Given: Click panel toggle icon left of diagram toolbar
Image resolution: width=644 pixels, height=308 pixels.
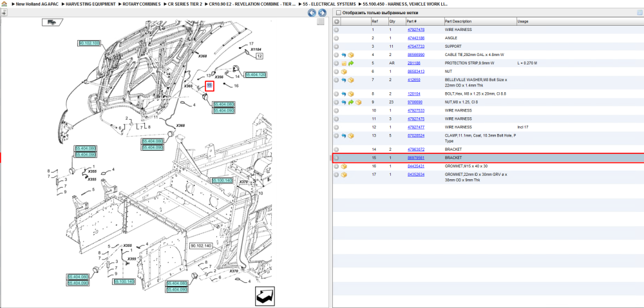Looking at the screenshot, I should point(4,13).
